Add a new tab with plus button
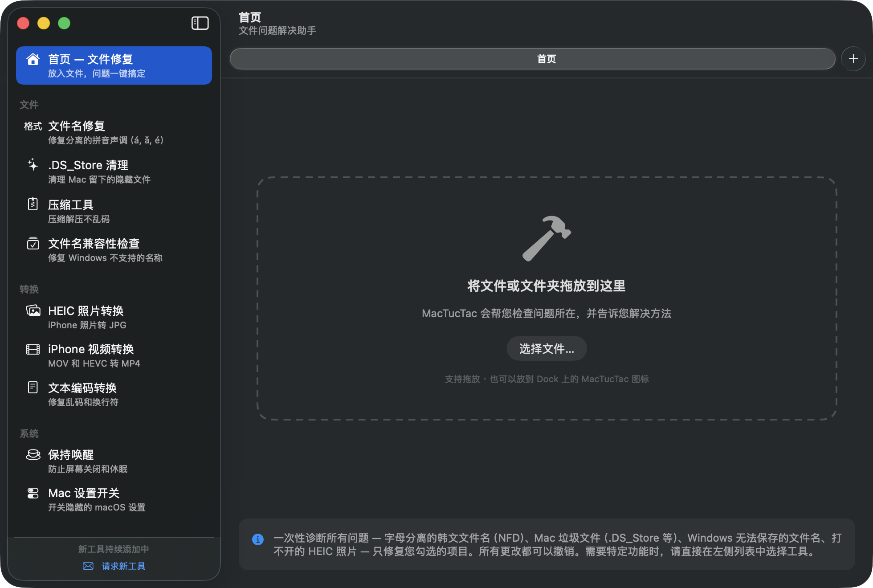Screen dimensions: 873x588 [x=853, y=59]
